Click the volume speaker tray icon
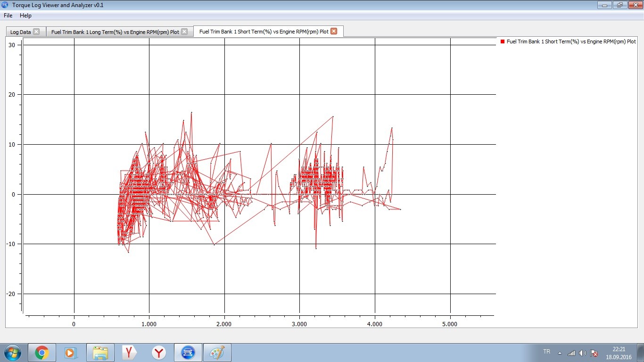This screenshot has width=644, height=362. point(583,353)
